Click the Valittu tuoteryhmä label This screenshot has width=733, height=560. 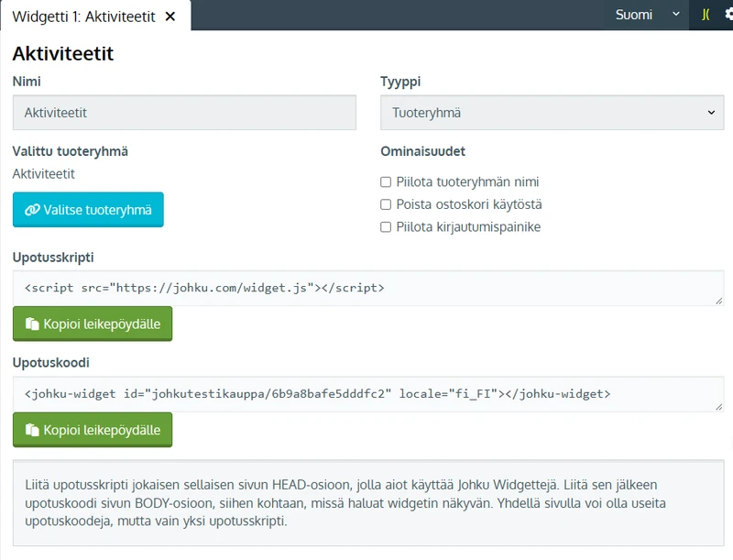point(71,151)
